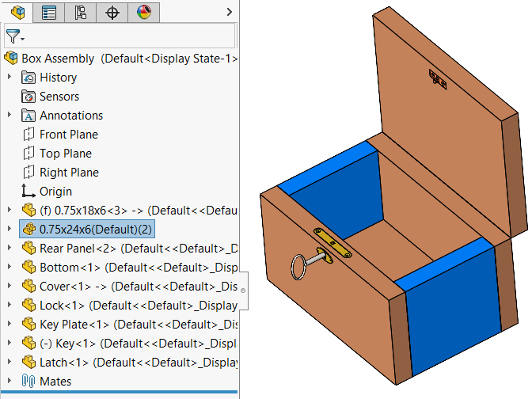The image size is (532, 399).
Task: Expand the History folder
Action: click(9, 78)
